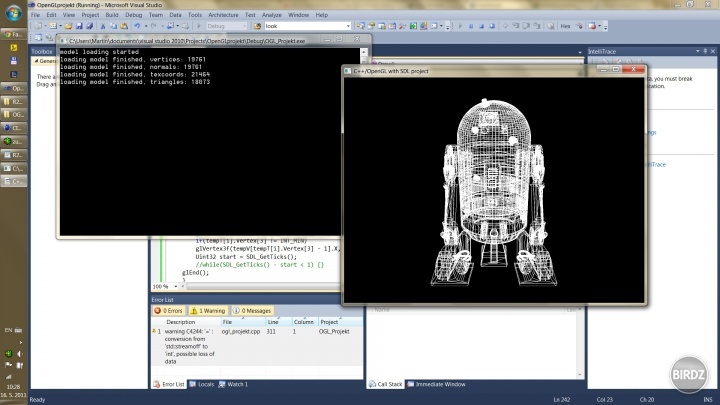Open the 'look' find combo box dropdown
720x405 pixels.
(x=348, y=26)
